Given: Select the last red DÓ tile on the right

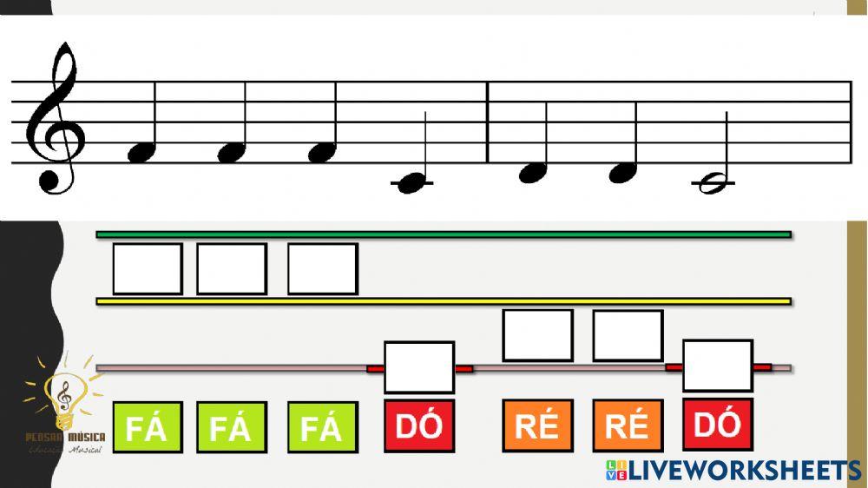Looking at the screenshot, I should coord(718,425).
